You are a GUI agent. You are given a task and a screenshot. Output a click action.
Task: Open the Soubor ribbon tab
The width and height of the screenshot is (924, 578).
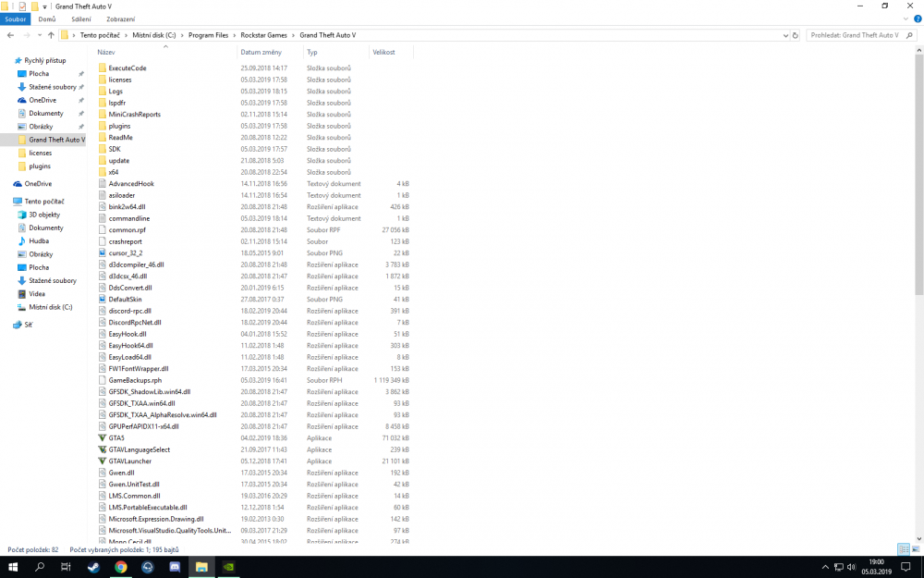click(16, 19)
